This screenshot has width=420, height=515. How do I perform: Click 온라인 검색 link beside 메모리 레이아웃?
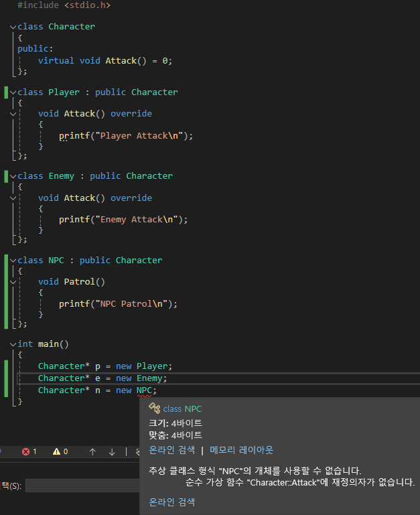coord(171,450)
